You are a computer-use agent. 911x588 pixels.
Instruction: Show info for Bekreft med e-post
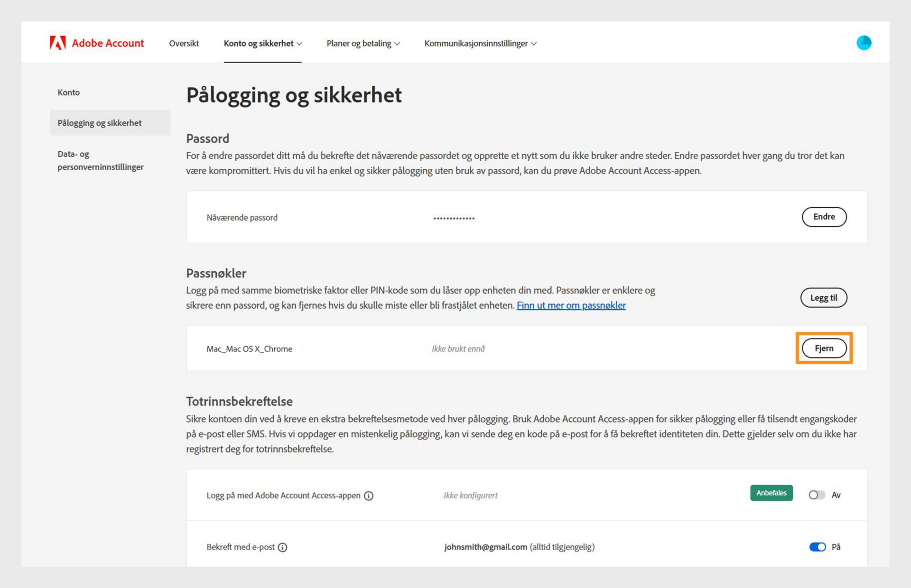click(282, 547)
